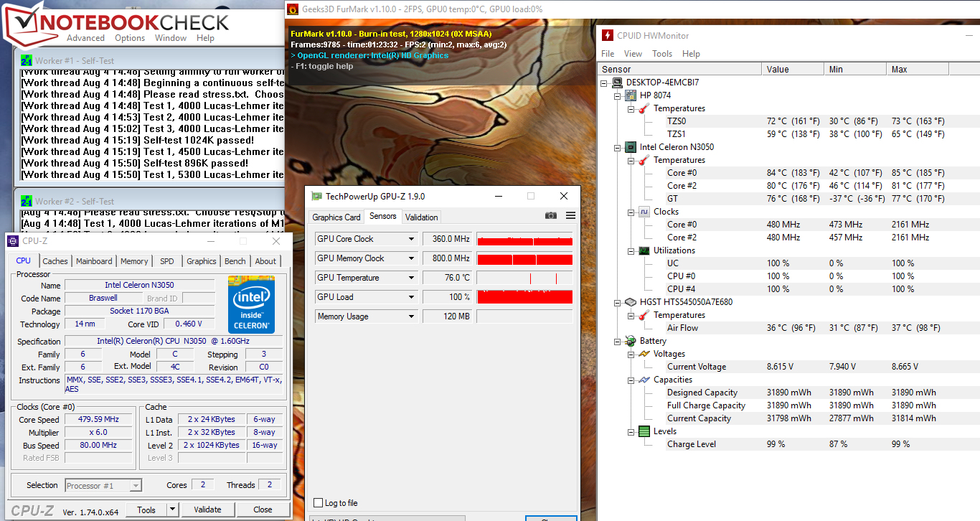Click the Intel Celeron N3050 chip icon
This screenshot has height=521, width=980.
pyautogui.click(x=631, y=147)
